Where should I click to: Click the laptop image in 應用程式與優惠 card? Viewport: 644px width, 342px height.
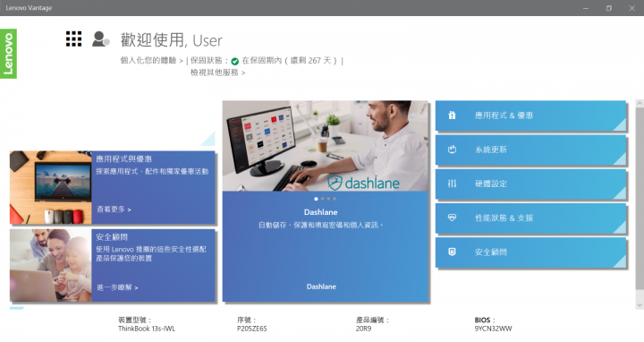tap(50, 187)
